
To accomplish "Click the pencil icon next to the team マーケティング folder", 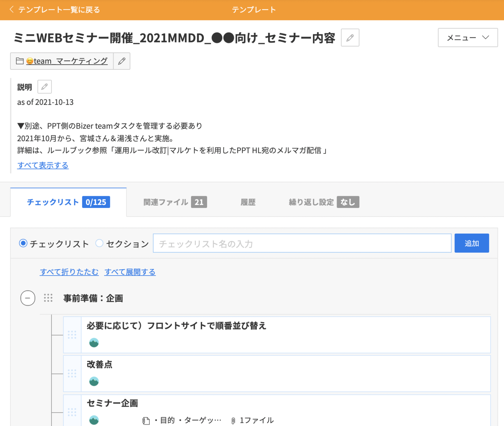I will [122, 61].
